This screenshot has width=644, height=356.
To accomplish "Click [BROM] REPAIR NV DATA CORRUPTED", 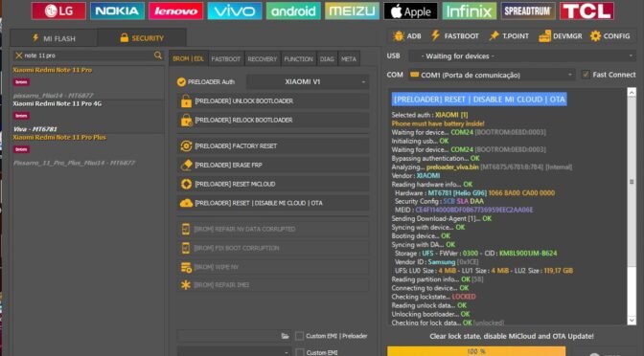I will [273, 229].
